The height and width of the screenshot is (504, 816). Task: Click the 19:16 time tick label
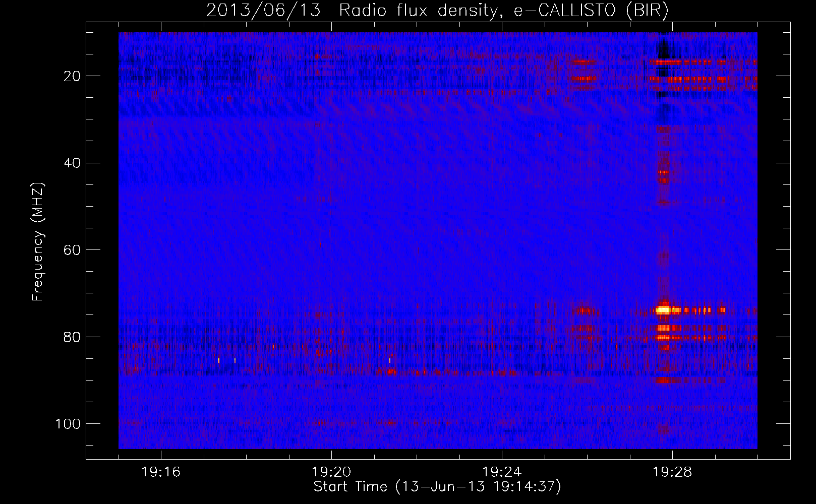161,472
